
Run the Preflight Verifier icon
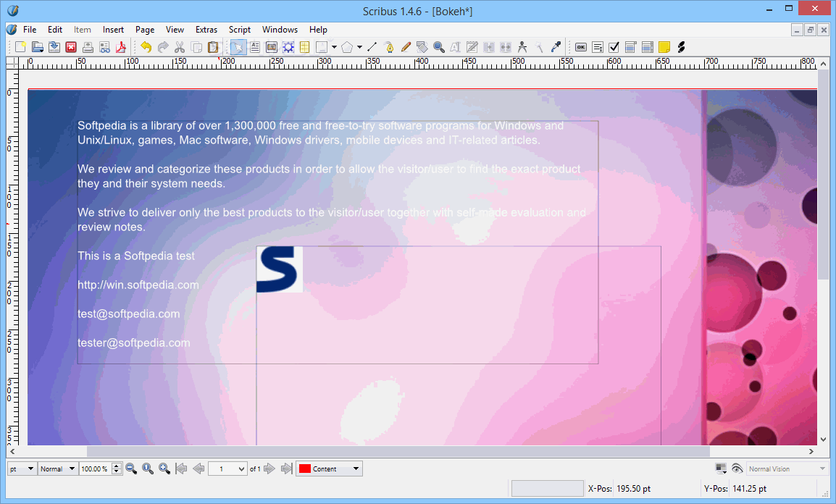104,47
